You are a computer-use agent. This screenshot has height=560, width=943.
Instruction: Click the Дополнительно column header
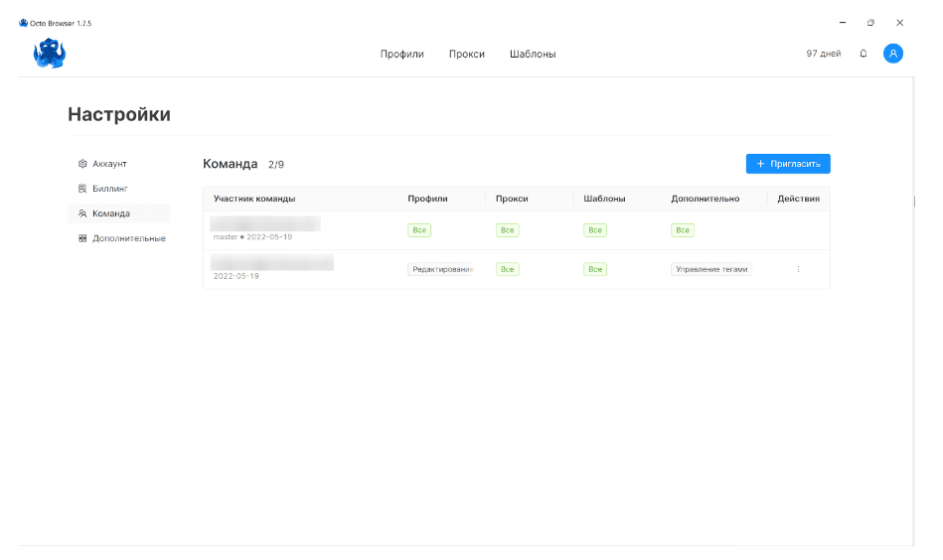706,199
